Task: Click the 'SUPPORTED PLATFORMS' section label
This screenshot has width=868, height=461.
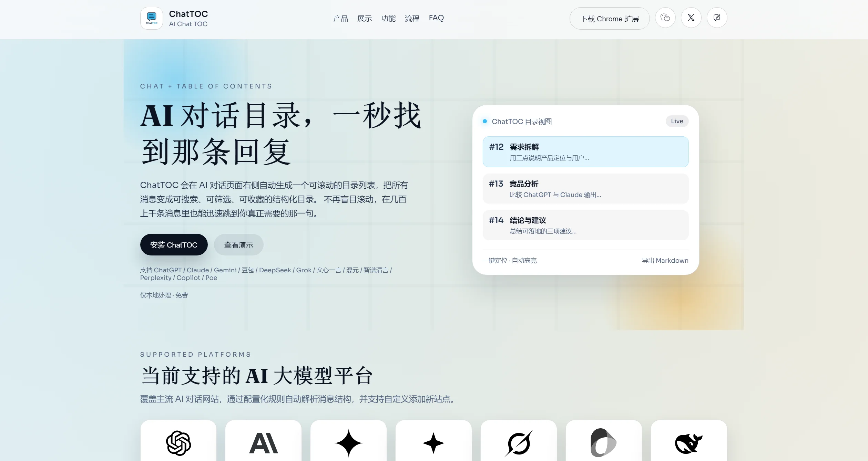Action: tap(196, 354)
